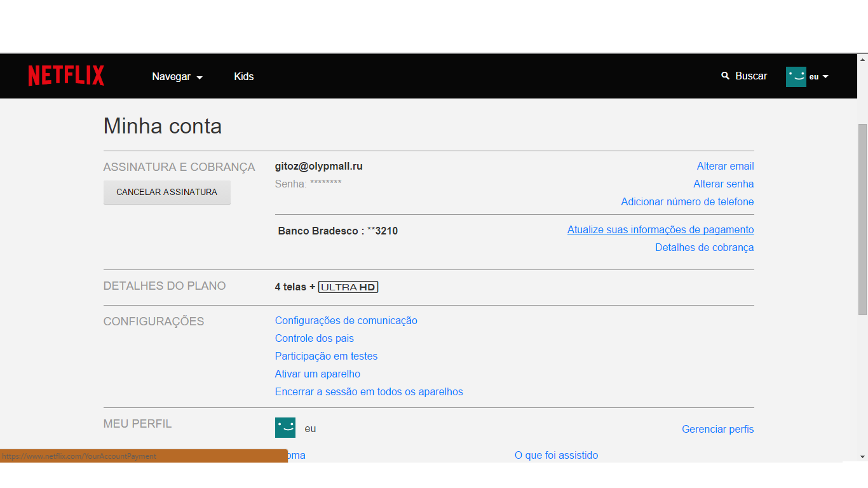Click the email gitoz@olypmall.ru text
The width and height of the screenshot is (868, 488).
coord(319,166)
